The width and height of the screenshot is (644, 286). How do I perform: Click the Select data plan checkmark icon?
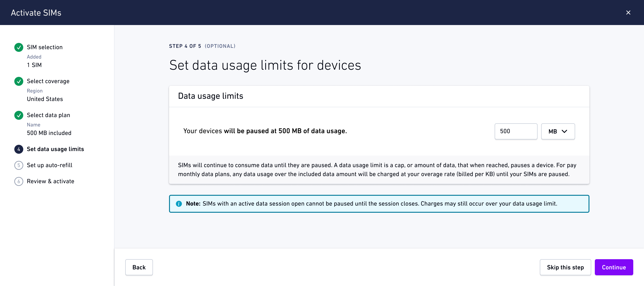point(19,115)
